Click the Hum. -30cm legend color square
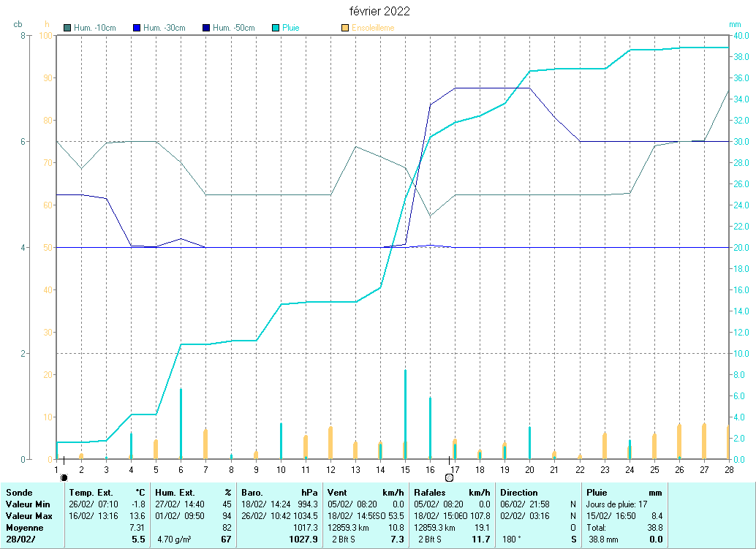Viewport: 756px width, 549px height. point(137,28)
